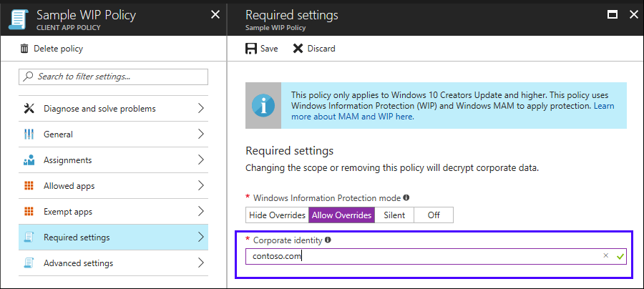Expand the Required settings chevron
Image resolution: width=644 pixels, height=289 pixels.
click(200, 237)
